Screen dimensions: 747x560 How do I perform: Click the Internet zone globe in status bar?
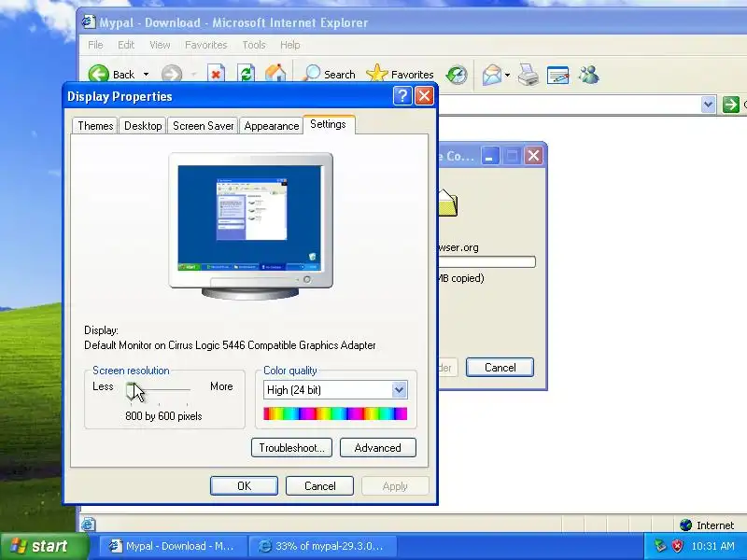(686, 525)
